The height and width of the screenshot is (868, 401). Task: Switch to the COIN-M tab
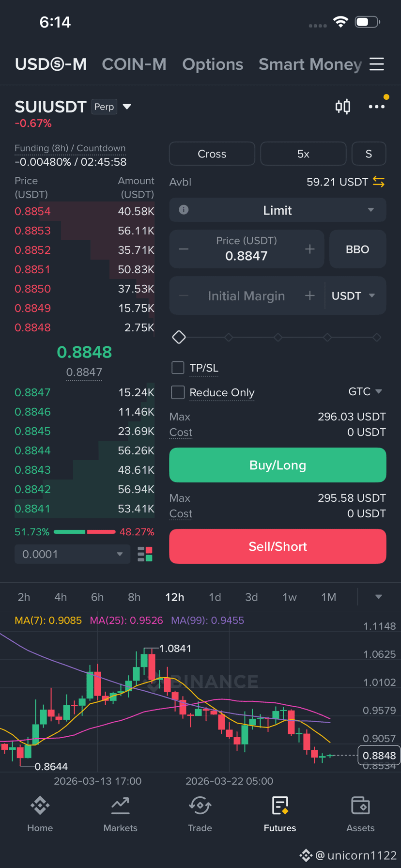pos(134,64)
